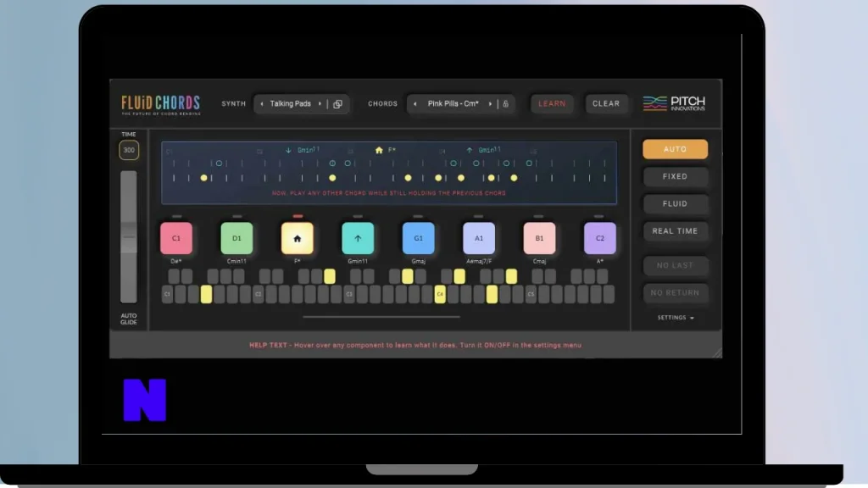Viewport: 868px width, 488px height.
Task: Click the Fluid Chords logo
Action: coord(161,104)
